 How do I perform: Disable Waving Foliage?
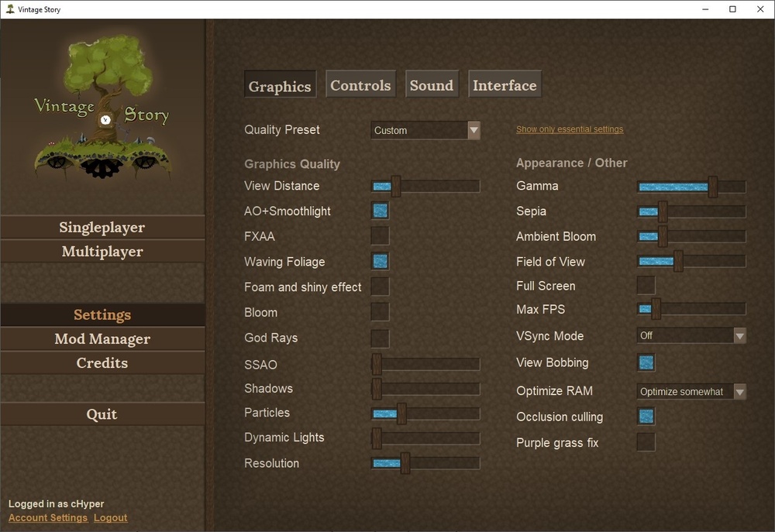(380, 261)
